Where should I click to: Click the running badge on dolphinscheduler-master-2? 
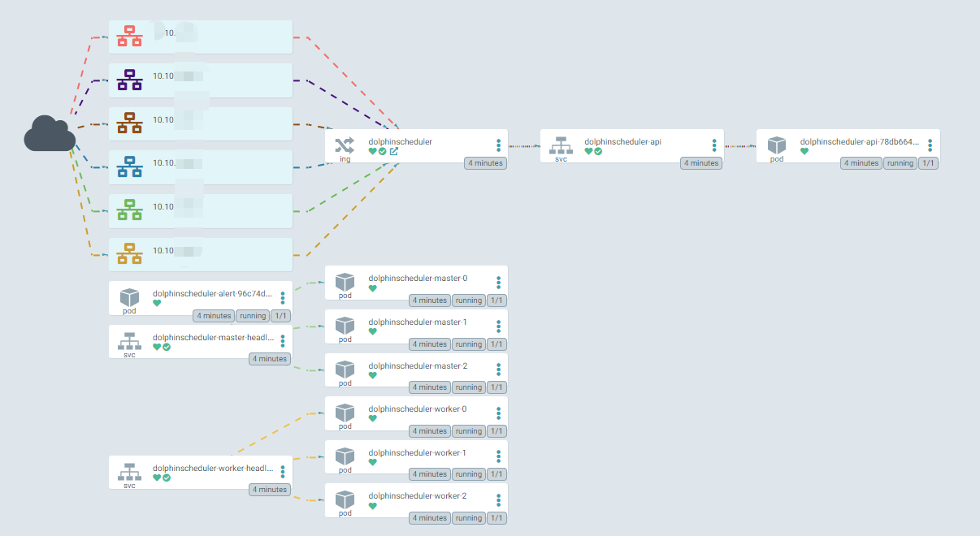click(x=468, y=387)
